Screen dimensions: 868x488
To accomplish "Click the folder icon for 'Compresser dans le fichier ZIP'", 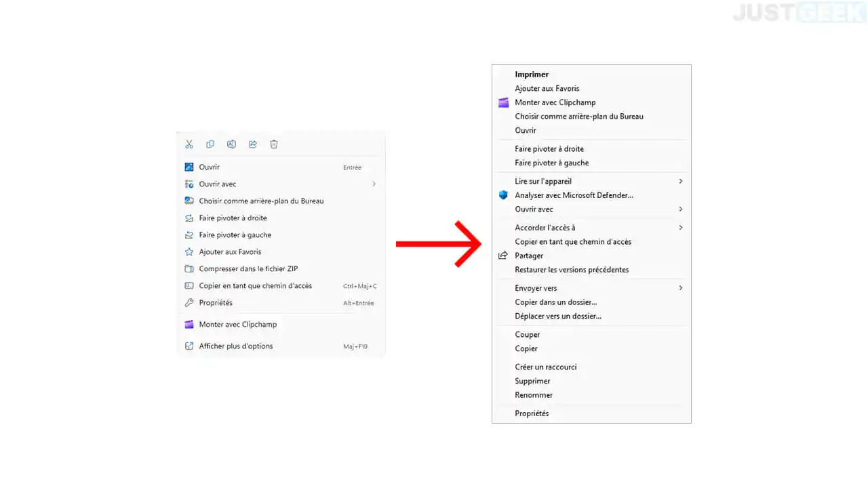I will pos(189,268).
